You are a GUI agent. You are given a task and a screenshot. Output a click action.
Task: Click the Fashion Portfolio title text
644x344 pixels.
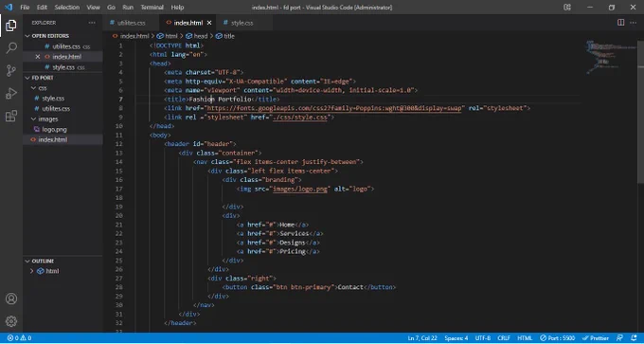220,100
